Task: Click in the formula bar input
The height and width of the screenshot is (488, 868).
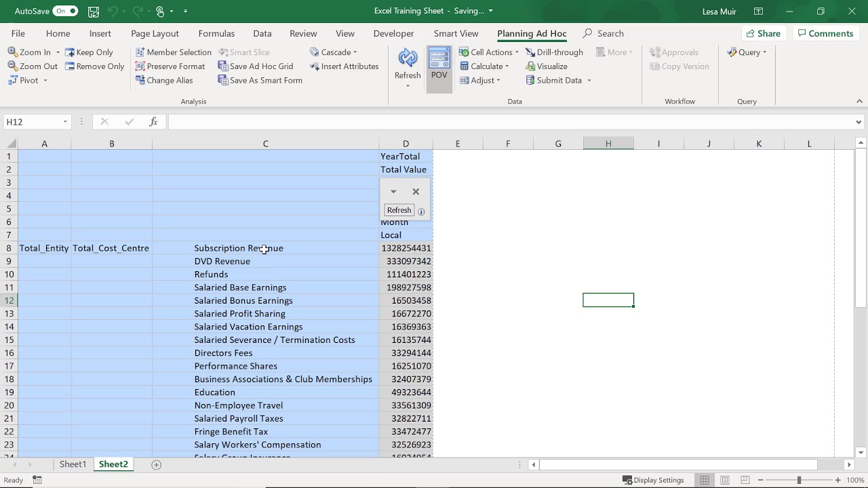Action: (x=510, y=122)
